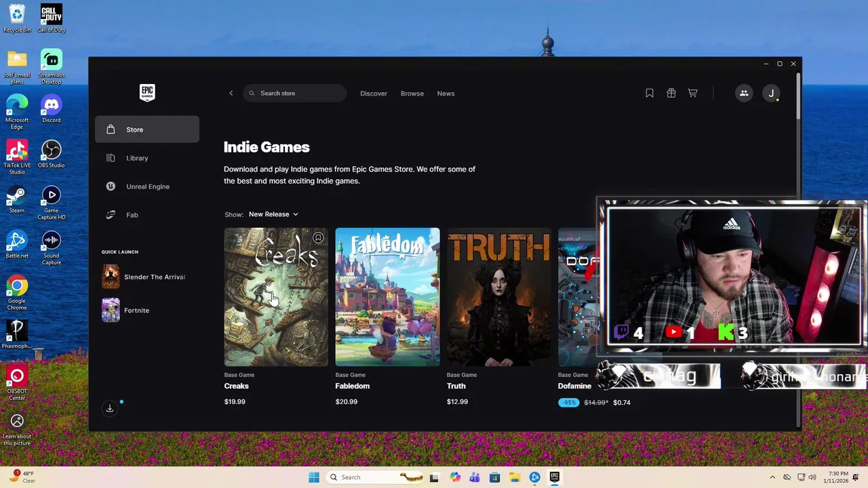Click the -95% discount badge for Dofamine
This screenshot has height=488, width=868.
click(568, 403)
